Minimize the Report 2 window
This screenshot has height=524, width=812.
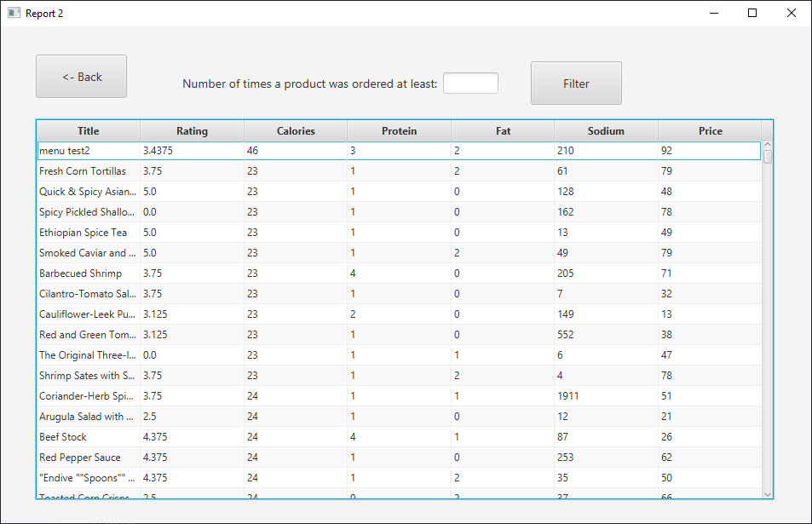pos(714,13)
